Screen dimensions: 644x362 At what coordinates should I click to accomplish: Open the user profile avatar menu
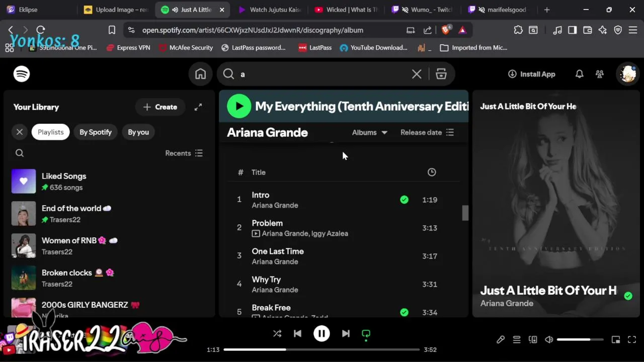point(627,74)
